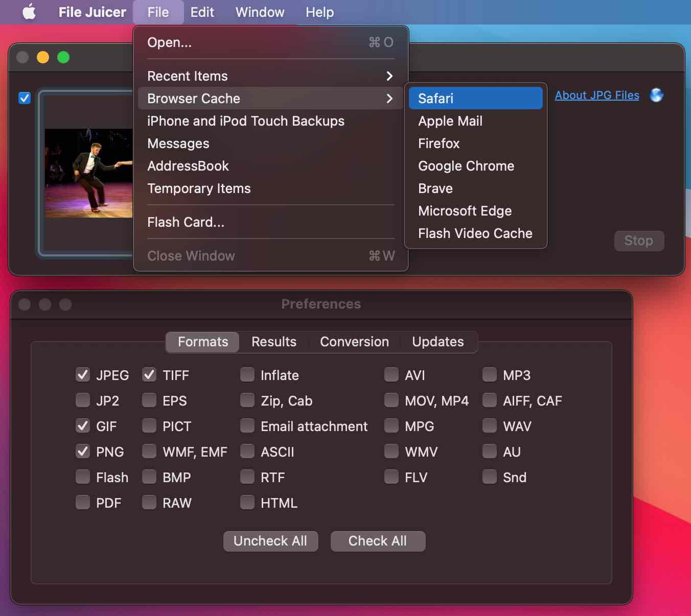Click the Check All button
Image resolution: width=691 pixels, height=616 pixels.
(378, 541)
